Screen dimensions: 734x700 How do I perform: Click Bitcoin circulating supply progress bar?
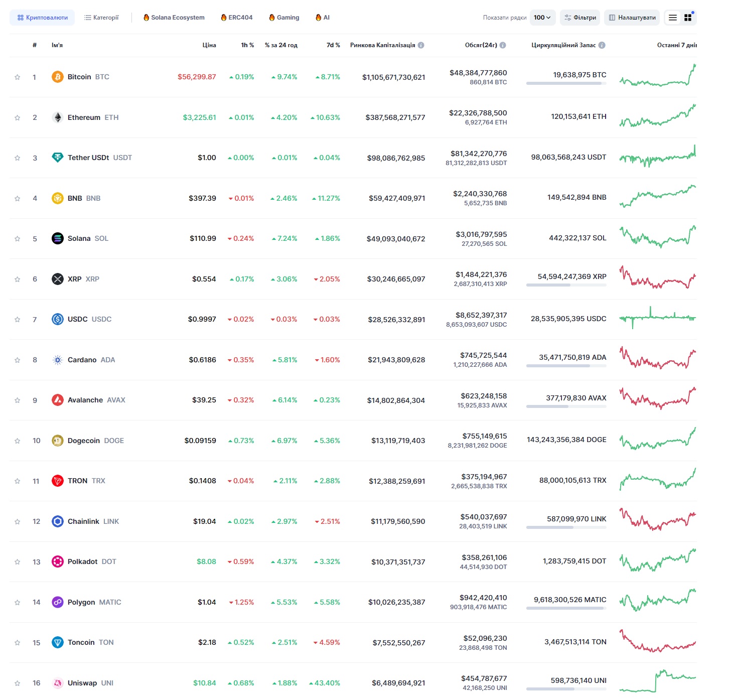tap(566, 83)
